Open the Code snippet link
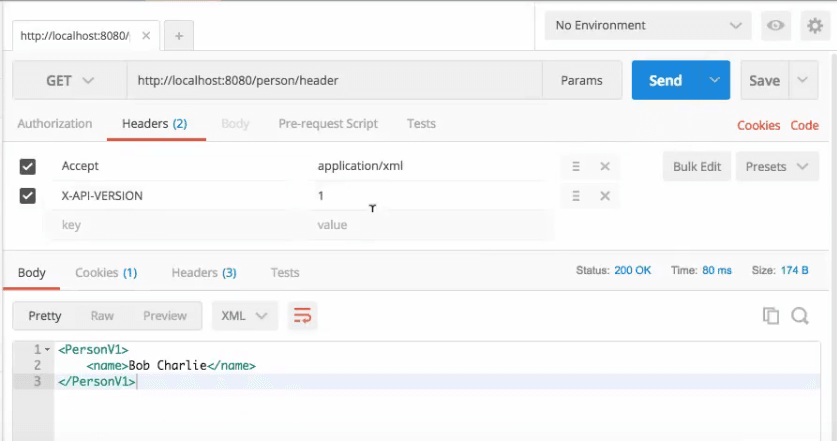Viewport: 837px width, 441px height. 804,125
